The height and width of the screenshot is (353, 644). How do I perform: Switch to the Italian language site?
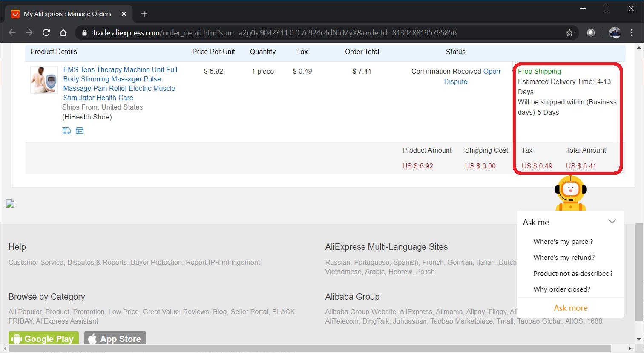coord(486,263)
